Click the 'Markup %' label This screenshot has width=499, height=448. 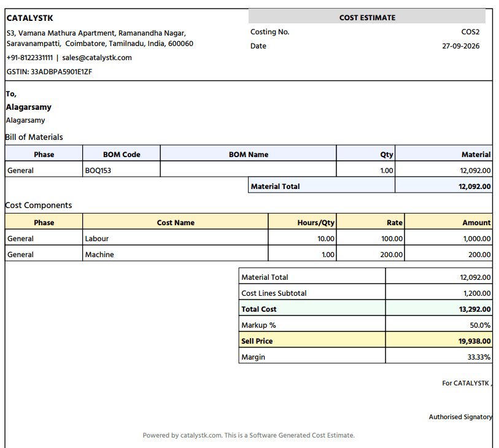tap(259, 325)
